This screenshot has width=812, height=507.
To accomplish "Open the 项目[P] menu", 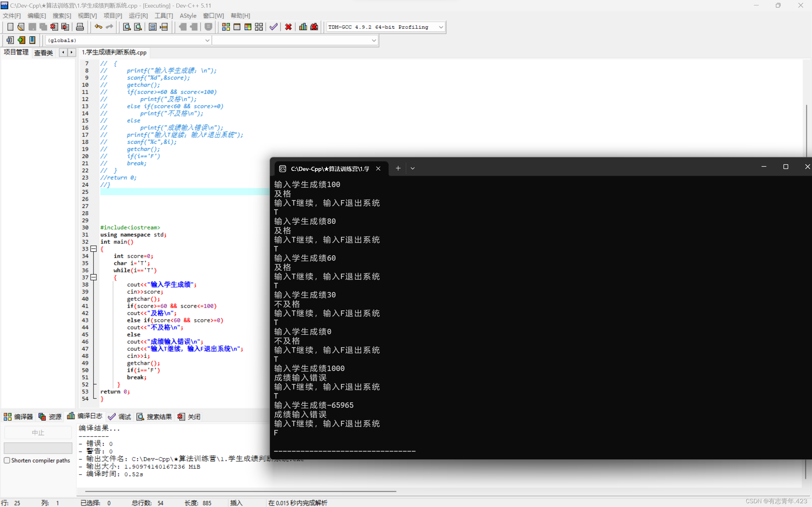I will coord(113,16).
